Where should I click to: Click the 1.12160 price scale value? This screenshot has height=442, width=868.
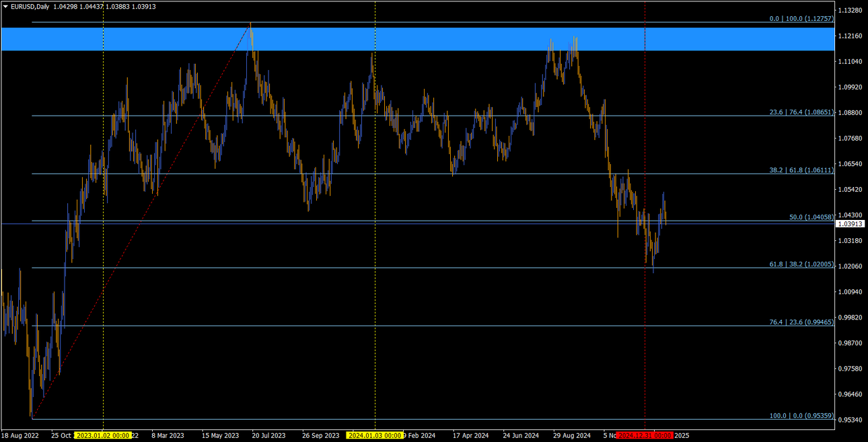[851, 36]
